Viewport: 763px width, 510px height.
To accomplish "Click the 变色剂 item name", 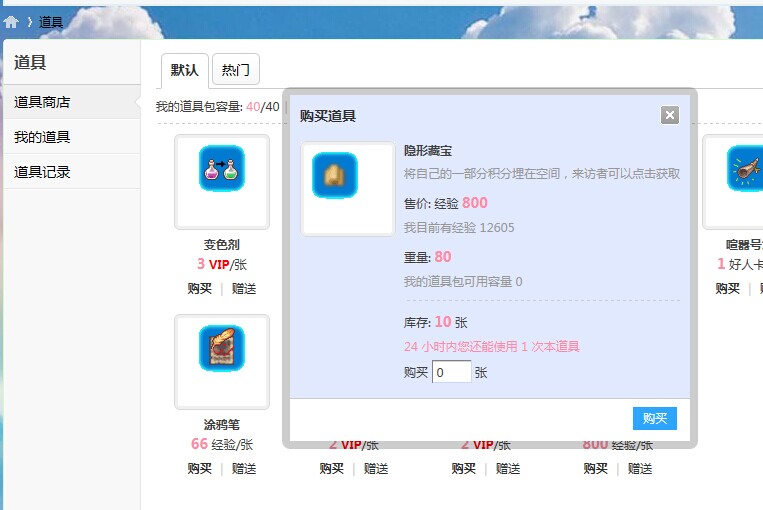I will [222, 244].
